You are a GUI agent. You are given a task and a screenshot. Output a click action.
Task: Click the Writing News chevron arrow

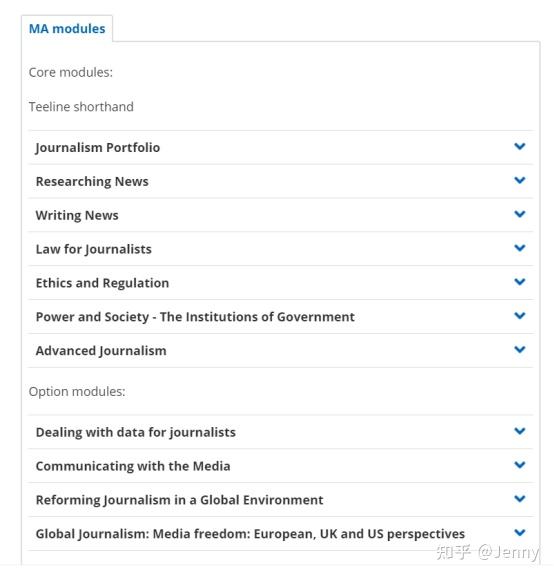click(x=519, y=214)
